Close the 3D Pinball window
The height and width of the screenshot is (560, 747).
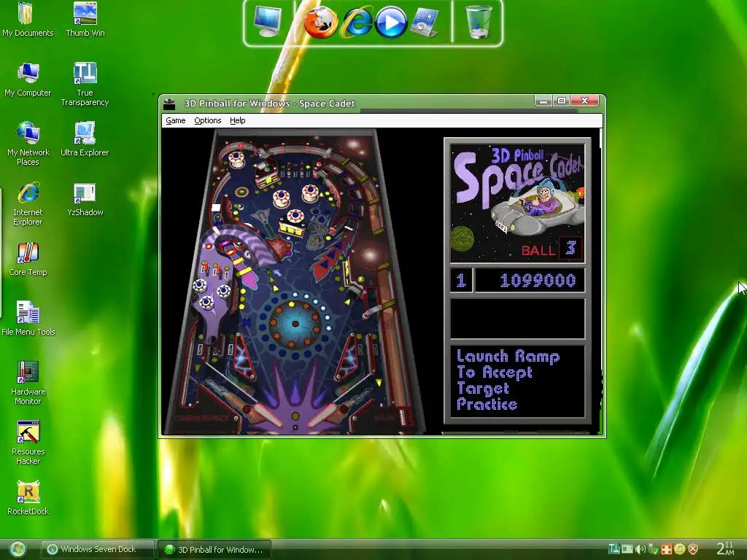click(x=584, y=101)
